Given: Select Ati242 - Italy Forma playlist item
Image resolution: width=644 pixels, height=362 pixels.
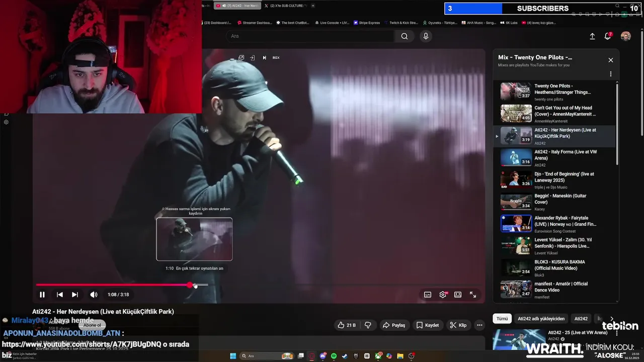Looking at the screenshot, I should (554, 158).
